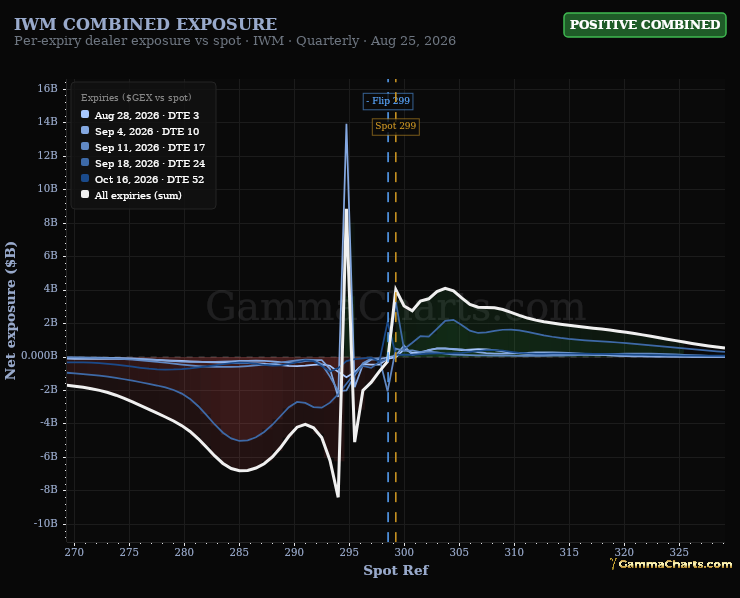Click the 10B y-axis label

click(48, 188)
